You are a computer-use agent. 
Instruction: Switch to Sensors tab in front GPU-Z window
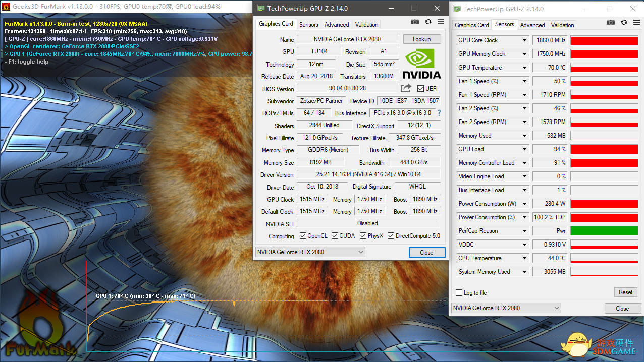tap(308, 24)
